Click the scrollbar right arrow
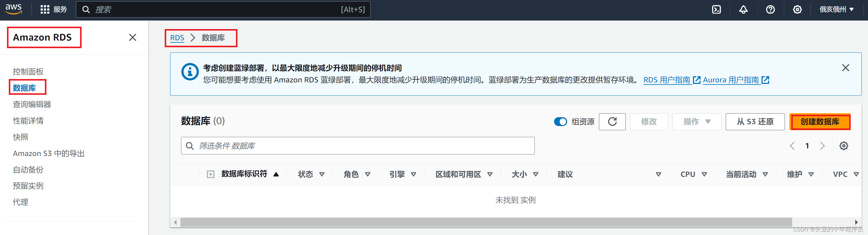The height and width of the screenshot is (235, 868). tap(856, 222)
